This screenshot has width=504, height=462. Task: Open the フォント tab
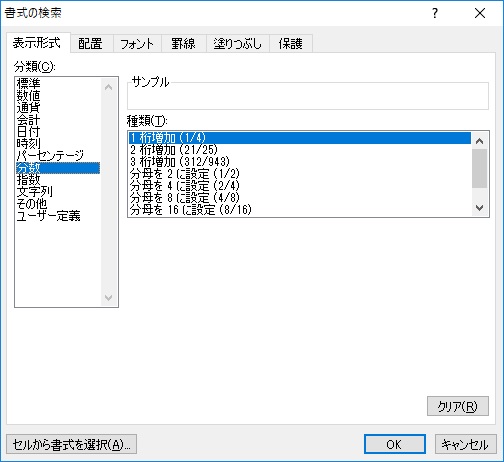(137, 44)
